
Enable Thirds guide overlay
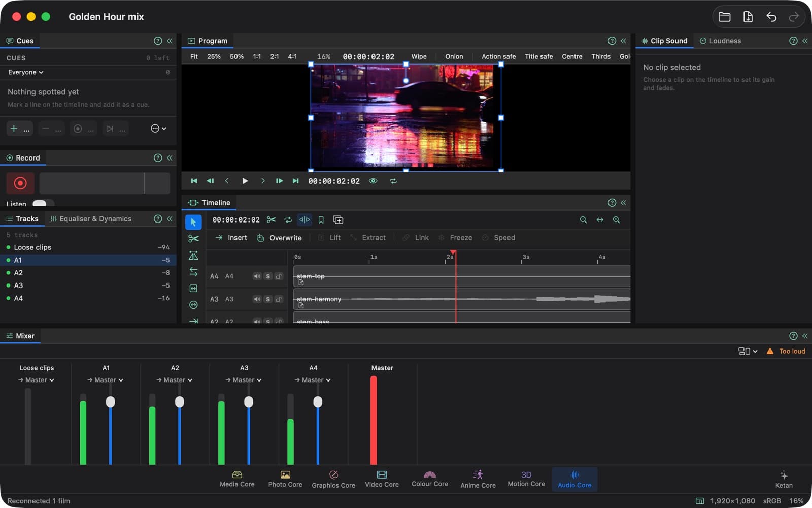(601, 56)
